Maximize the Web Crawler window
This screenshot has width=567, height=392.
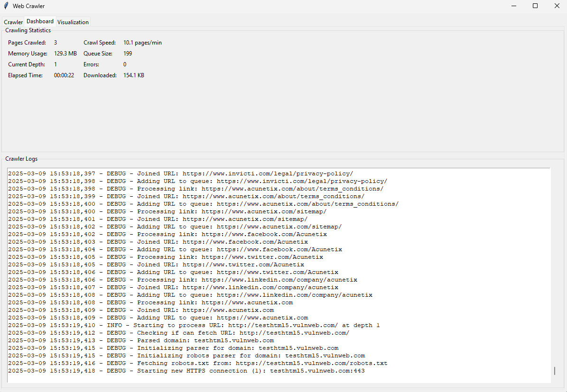click(x=535, y=6)
